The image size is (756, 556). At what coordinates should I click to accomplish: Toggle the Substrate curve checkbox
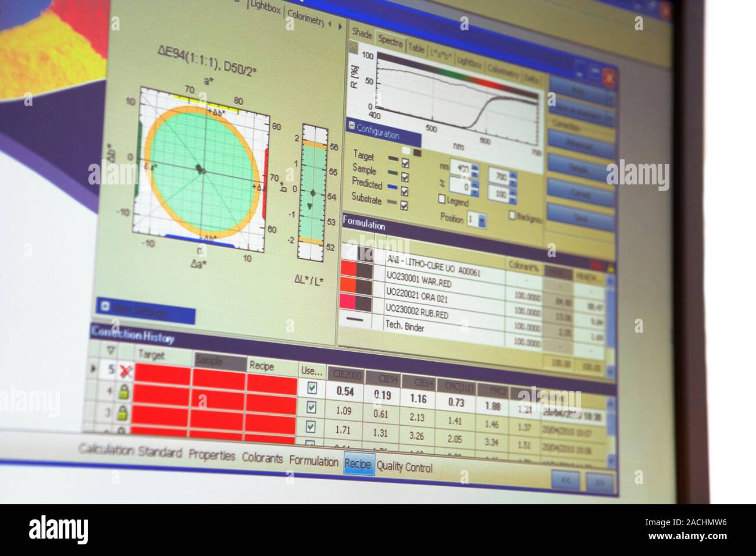click(x=404, y=205)
